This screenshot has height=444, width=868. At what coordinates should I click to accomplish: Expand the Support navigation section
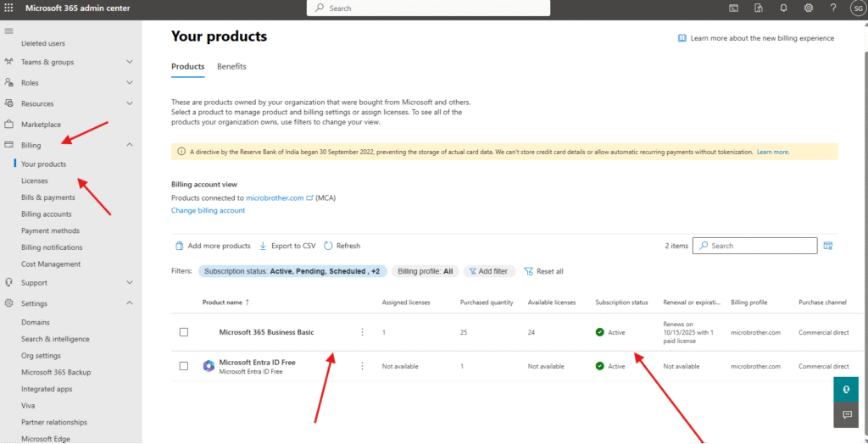coord(130,282)
